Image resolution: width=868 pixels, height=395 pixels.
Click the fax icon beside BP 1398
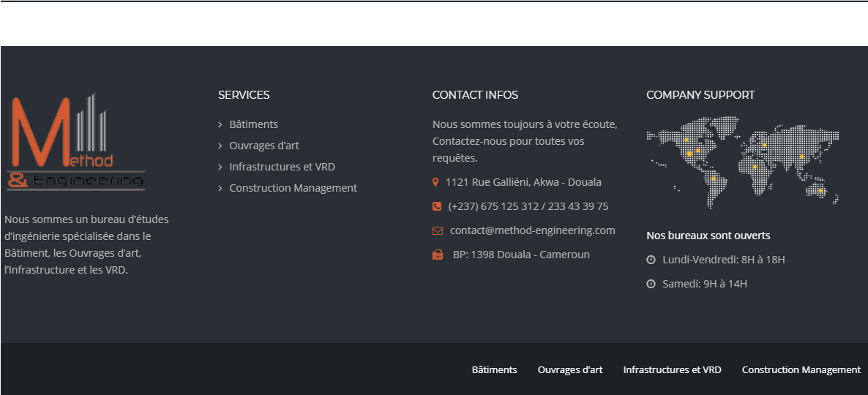[438, 255]
